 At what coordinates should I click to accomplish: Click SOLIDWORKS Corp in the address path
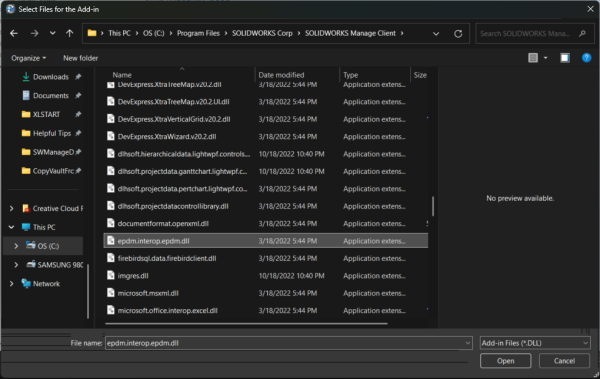pos(262,33)
